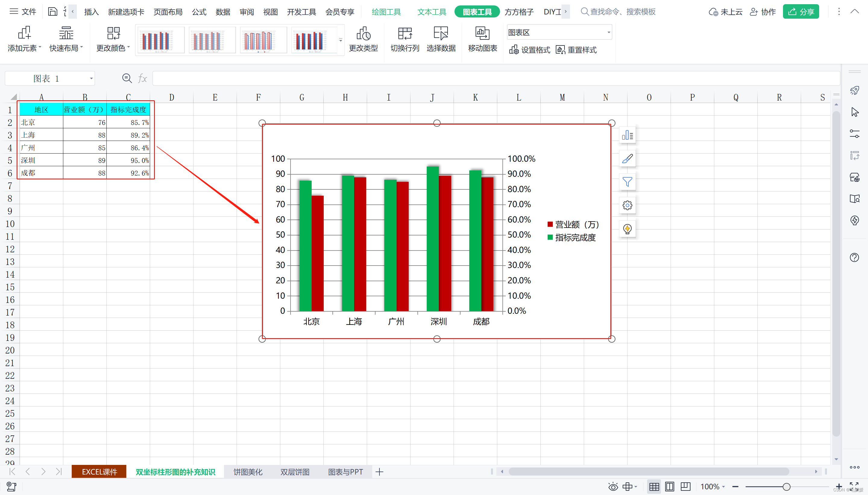Screen dimensions: 868x495
Task: Click Move Chart (移动图表)
Action: point(483,39)
